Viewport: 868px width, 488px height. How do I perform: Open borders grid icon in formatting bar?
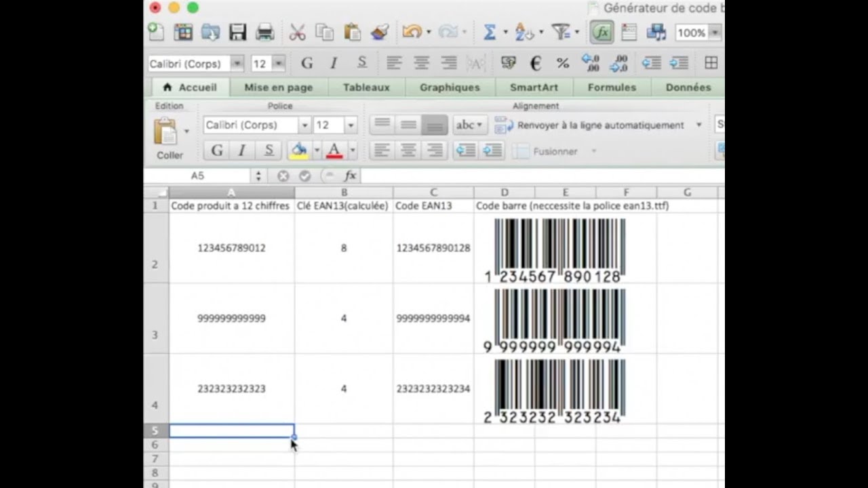point(711,63)
